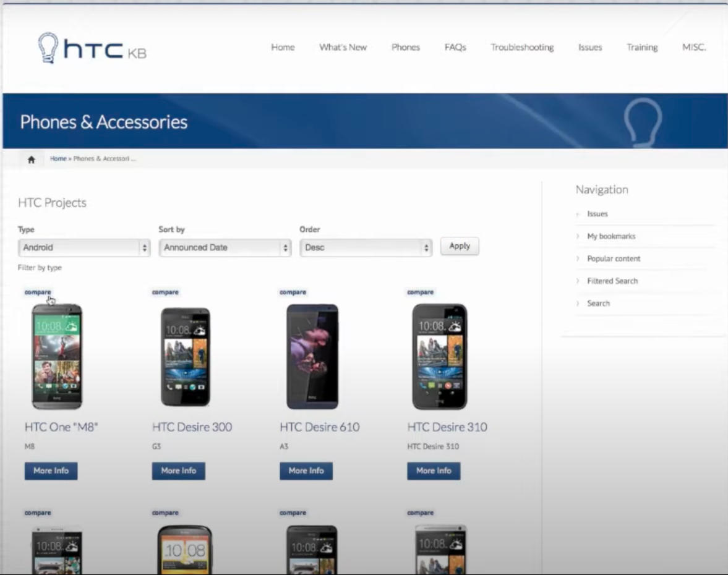Click the "M8" codename text
728x575 pixels.
pyautogui.click(x=30, y=446)
